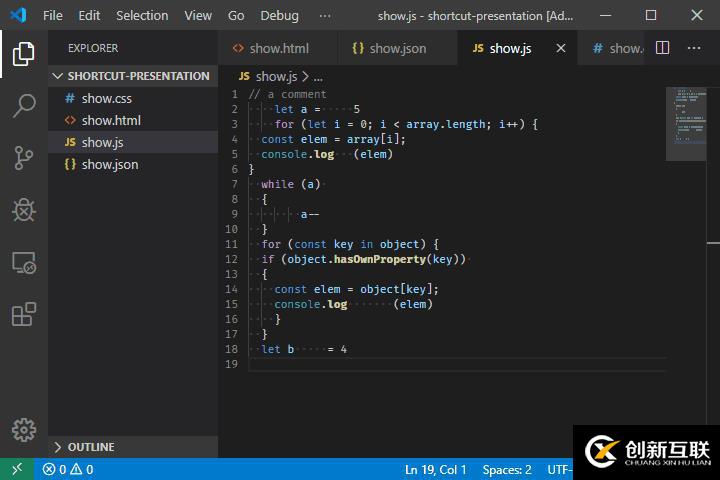The width and height of the screenshot is (720, 480).
Task: Open the Source Control view
Action: coord(23,158)
